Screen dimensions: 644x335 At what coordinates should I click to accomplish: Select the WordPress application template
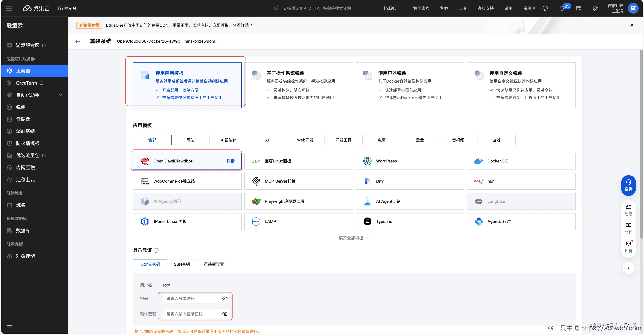pos(410,161)
